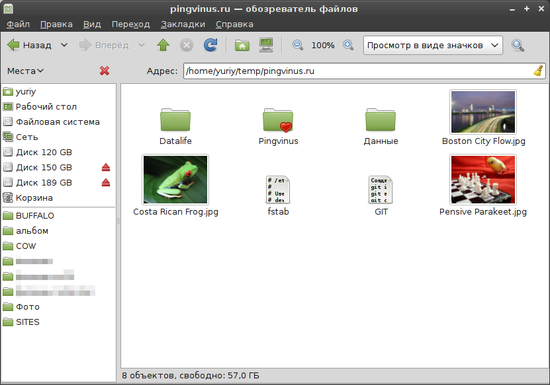Open the Просмотр в виде значков dropdown
Viewport: 550px width, 385px height.
433,45
